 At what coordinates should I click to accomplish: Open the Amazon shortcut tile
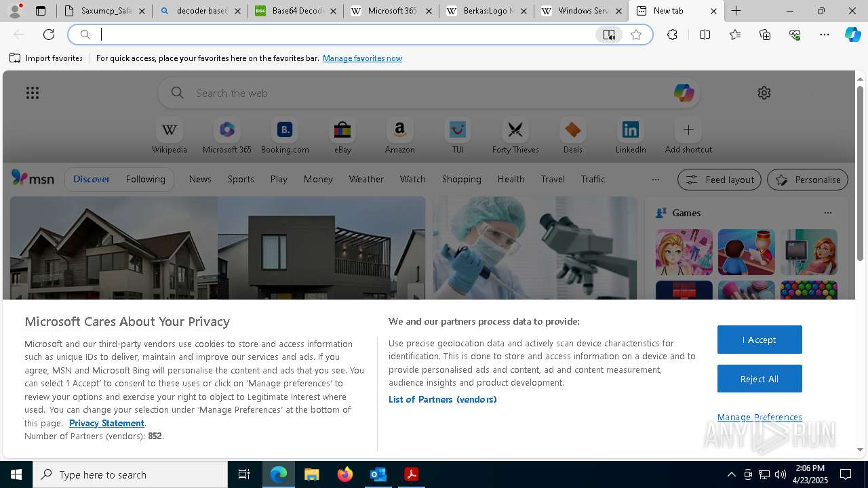pos(400,136)
